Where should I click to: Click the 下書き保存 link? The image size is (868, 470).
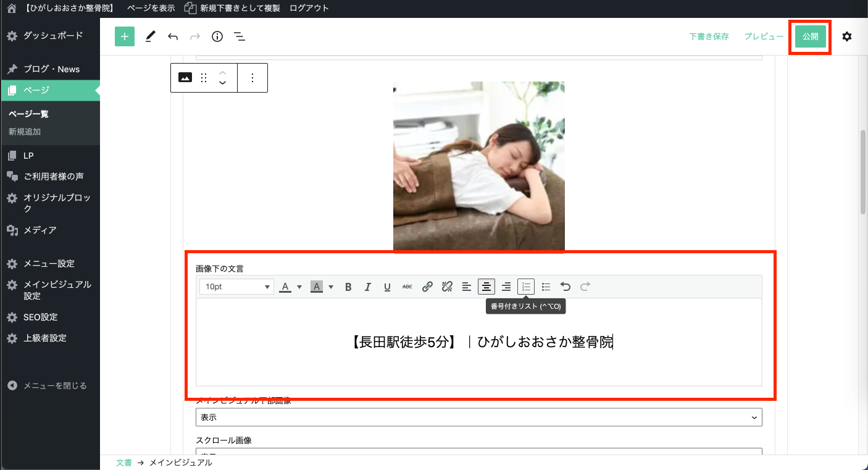pyautogui.click(x=709, y=36)
